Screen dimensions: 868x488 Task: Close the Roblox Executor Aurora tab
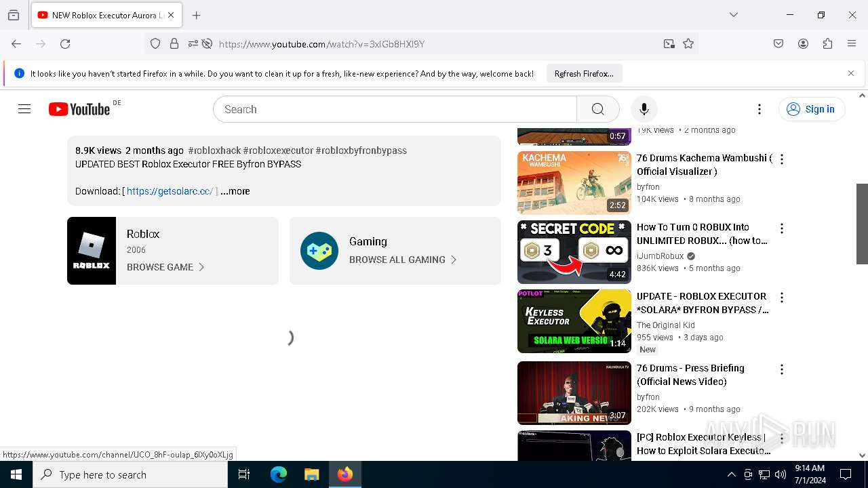tap(171, 15)
